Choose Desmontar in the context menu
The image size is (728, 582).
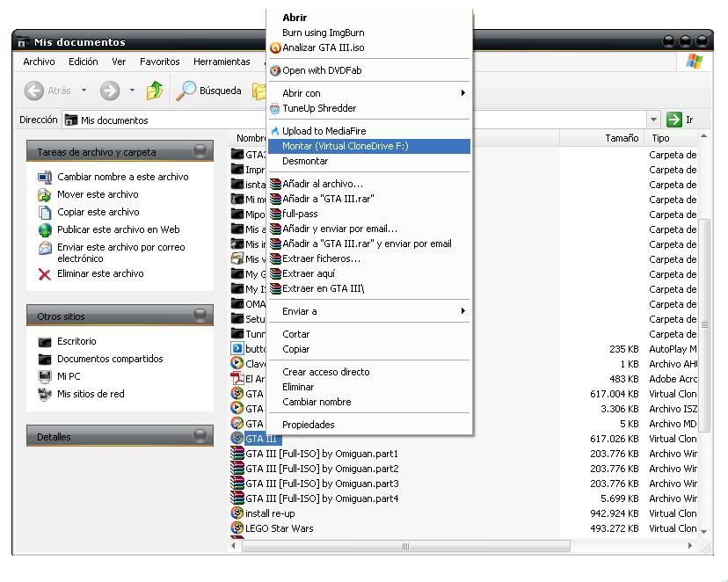click(369, 162)
